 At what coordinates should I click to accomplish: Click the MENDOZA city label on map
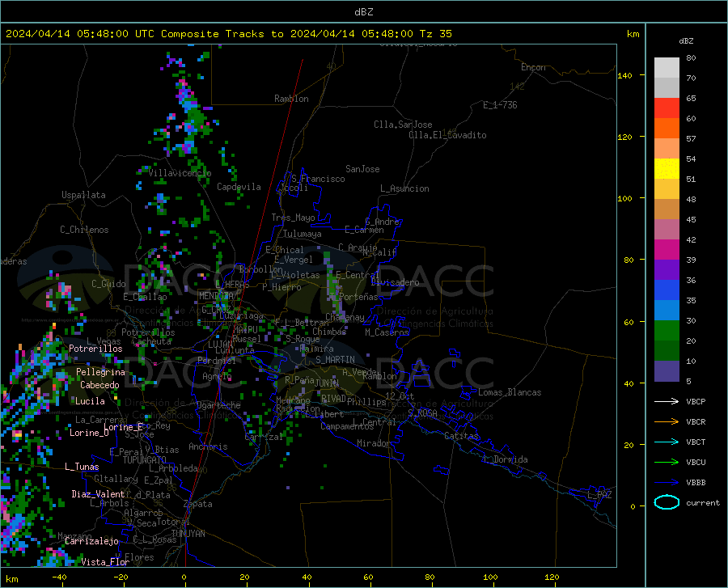[x=215, y=296]
